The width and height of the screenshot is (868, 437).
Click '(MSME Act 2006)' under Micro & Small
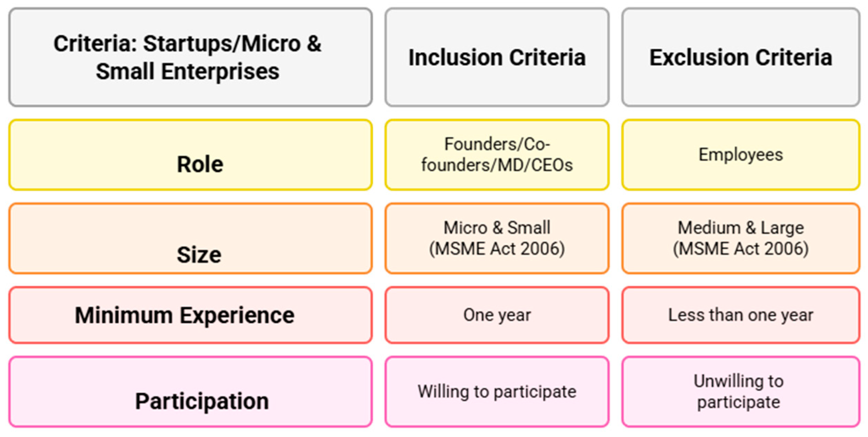click(x=497, y=249)
